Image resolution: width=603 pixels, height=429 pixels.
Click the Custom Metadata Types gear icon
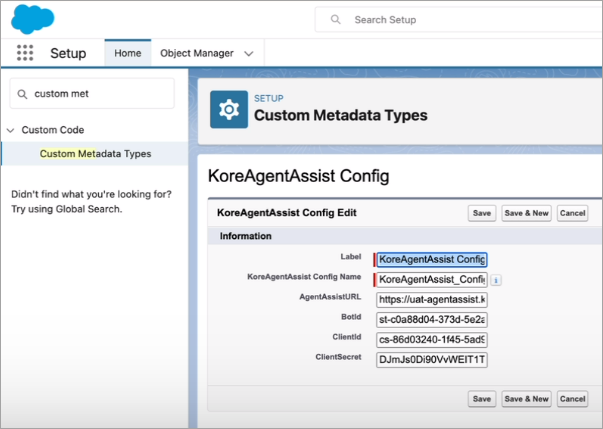pyautogui.click(x=229, y=110)
